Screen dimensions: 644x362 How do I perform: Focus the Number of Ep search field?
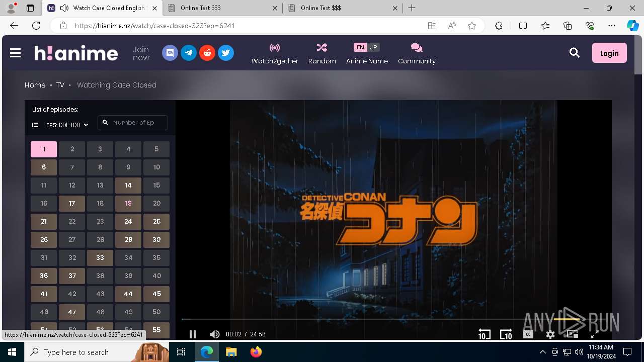(x=133, y=123)
